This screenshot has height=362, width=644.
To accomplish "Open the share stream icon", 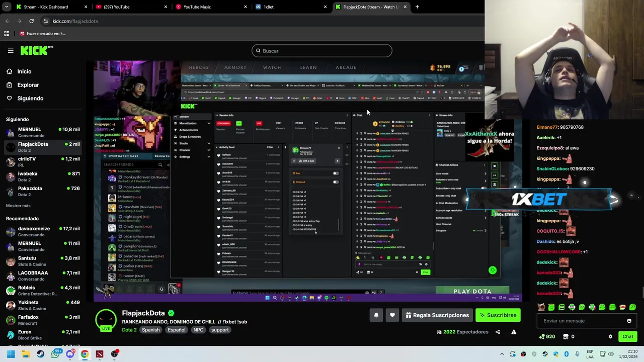I will (x=498, y=332).
